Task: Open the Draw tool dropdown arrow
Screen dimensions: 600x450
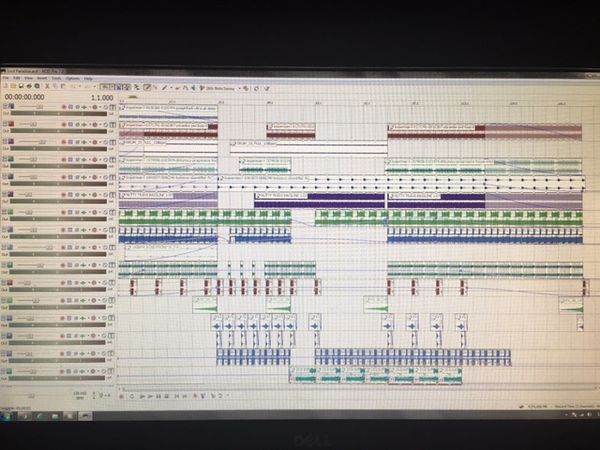Action: click(171, 88)
